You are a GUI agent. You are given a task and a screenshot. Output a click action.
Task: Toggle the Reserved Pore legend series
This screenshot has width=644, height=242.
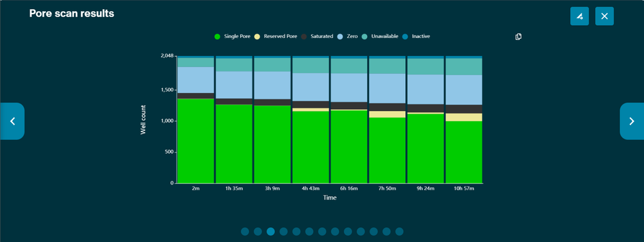(276, 36)
